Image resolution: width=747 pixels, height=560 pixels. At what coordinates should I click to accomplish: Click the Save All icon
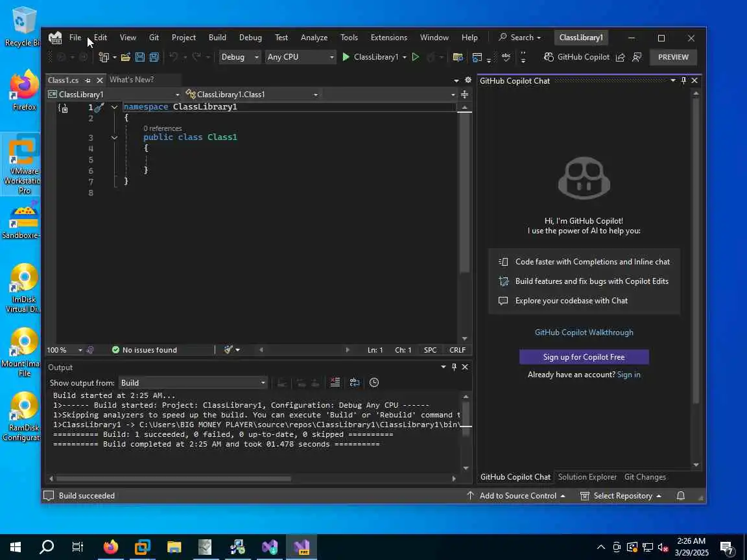point(154,57)
